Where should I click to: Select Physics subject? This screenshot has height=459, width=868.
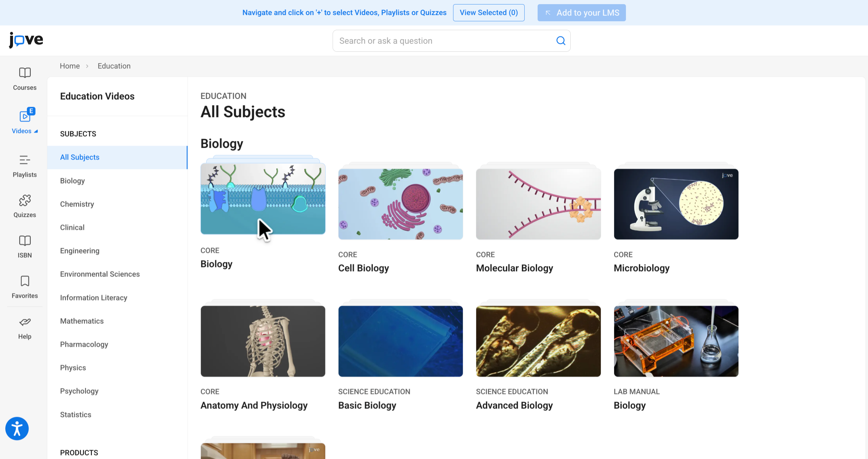[x=73, y=368]
